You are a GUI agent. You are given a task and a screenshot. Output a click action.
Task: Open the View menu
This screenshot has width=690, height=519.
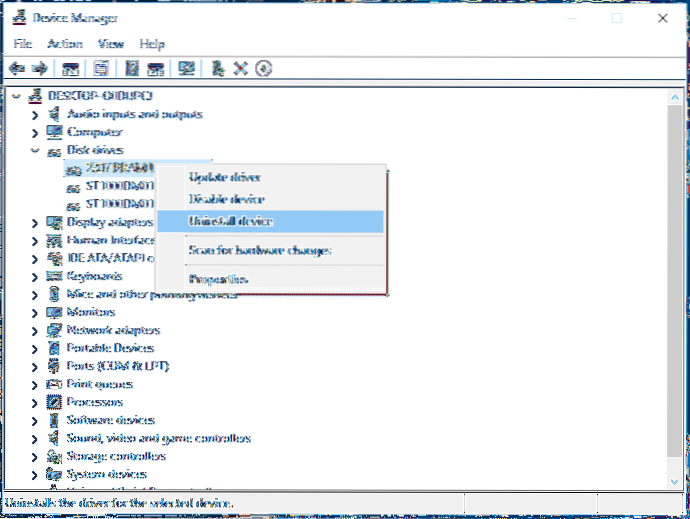[x=111, y=44]
